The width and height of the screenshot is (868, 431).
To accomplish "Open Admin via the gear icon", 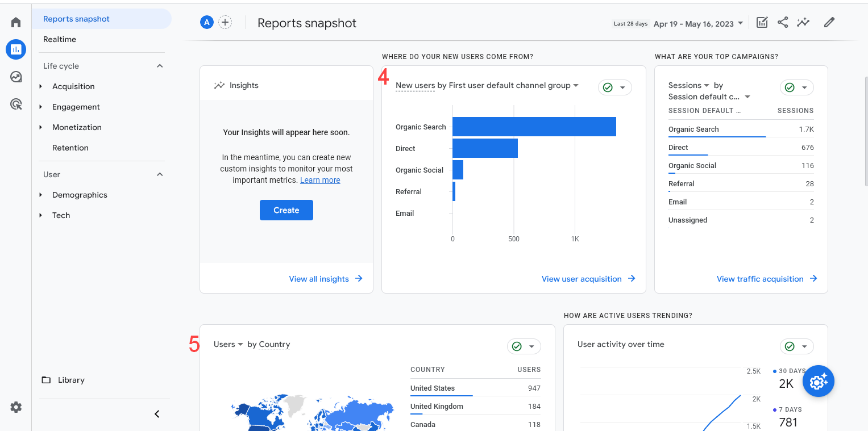I will coord(15,407).
